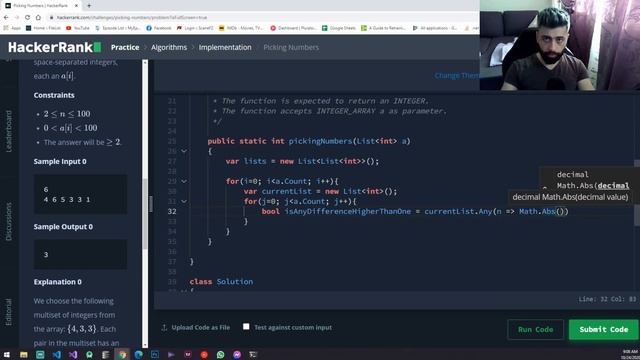This screenshot has width=640, height=360.
Task: Select the Math.Abs(decimal) suggestion tooltip
Action: (570, 197)
